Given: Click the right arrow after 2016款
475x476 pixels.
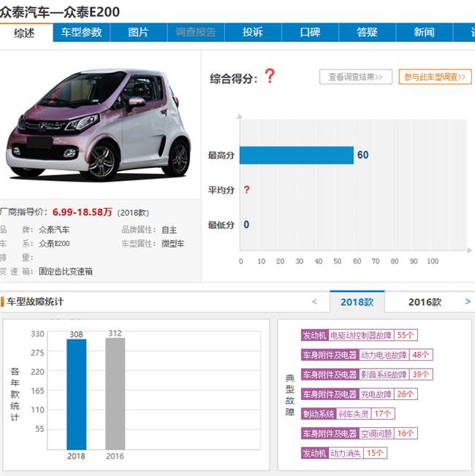Looking at the screenshot, I should click(x=468, y=302).
